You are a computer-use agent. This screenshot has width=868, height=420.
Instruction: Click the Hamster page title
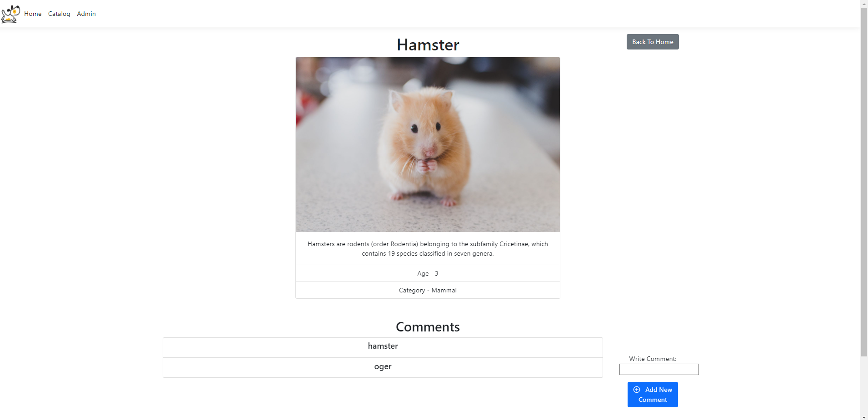428,44
